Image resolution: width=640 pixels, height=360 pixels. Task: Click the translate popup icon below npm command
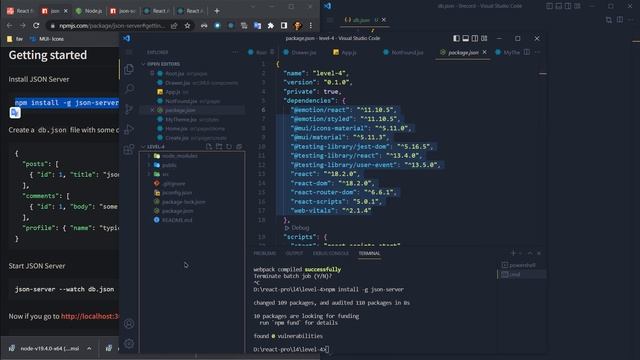pos(15,113)
